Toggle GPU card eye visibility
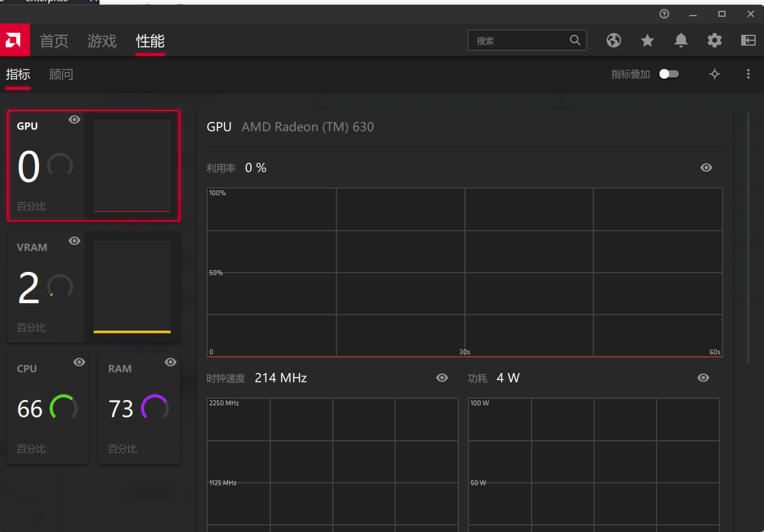 pos(74,119)
